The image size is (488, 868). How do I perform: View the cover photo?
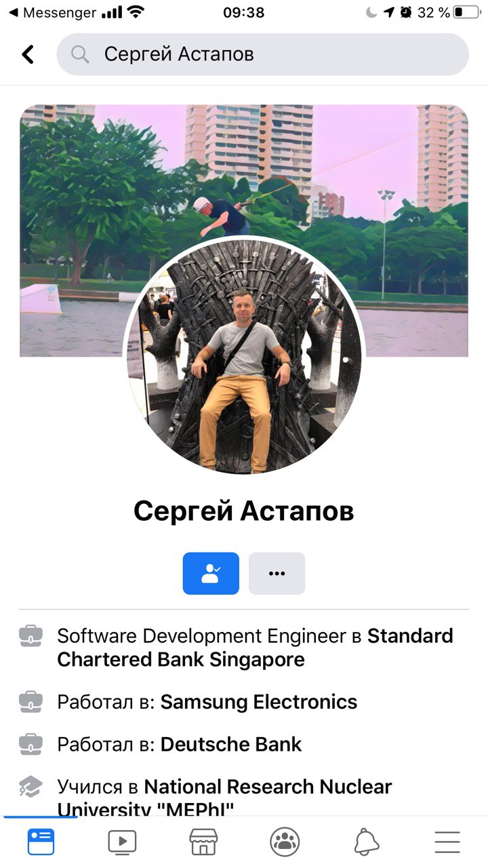click(244, 231)
